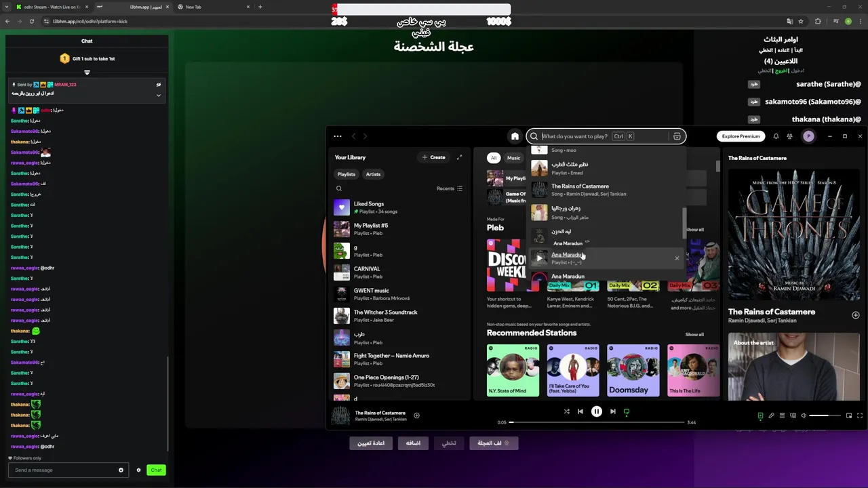The image size is (868, 488).
Task: Open Liked Songs playlist
Action: (x=400, y=207)
